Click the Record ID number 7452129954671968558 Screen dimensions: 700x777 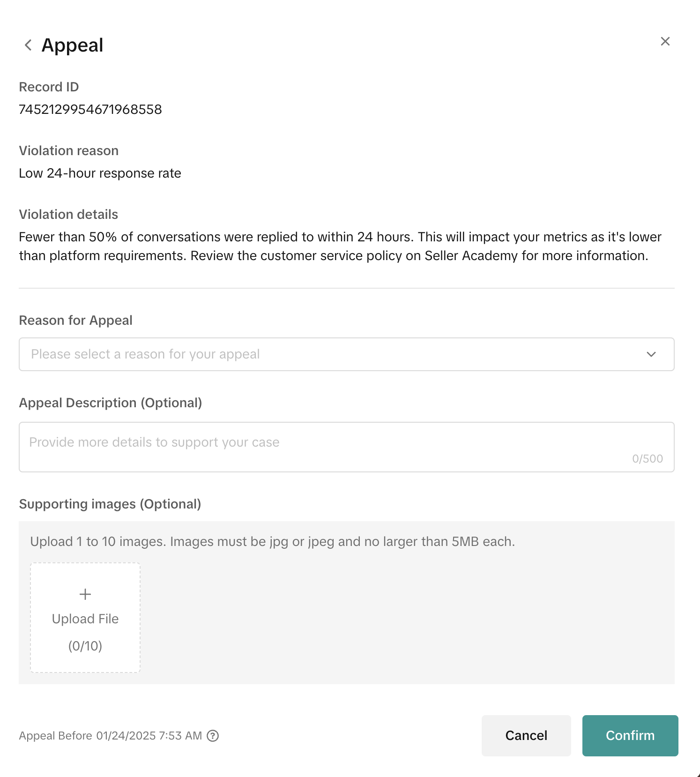[x=90, y=110]
